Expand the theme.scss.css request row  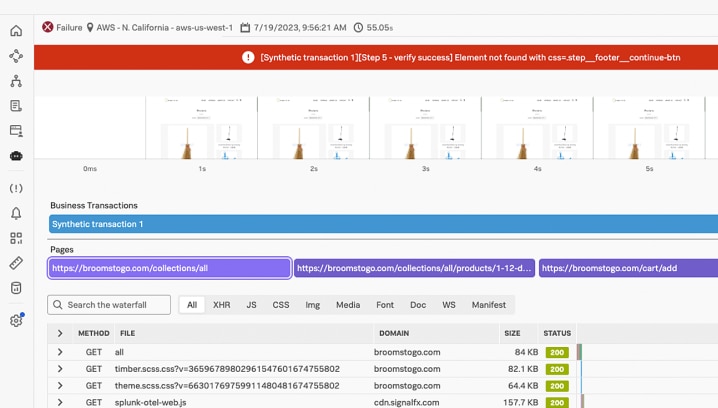pyautogui.click(x=60, y=385)
